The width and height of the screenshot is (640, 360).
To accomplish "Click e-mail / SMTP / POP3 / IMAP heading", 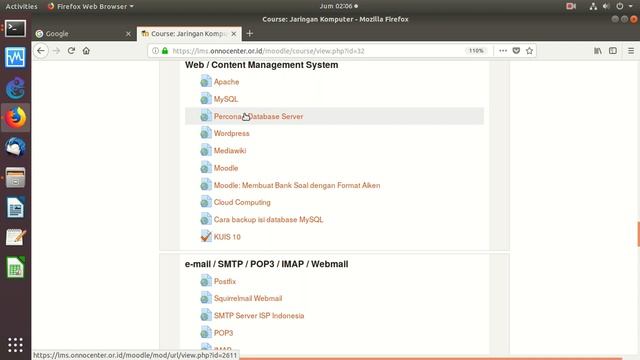I will click(x=267, y=264).
